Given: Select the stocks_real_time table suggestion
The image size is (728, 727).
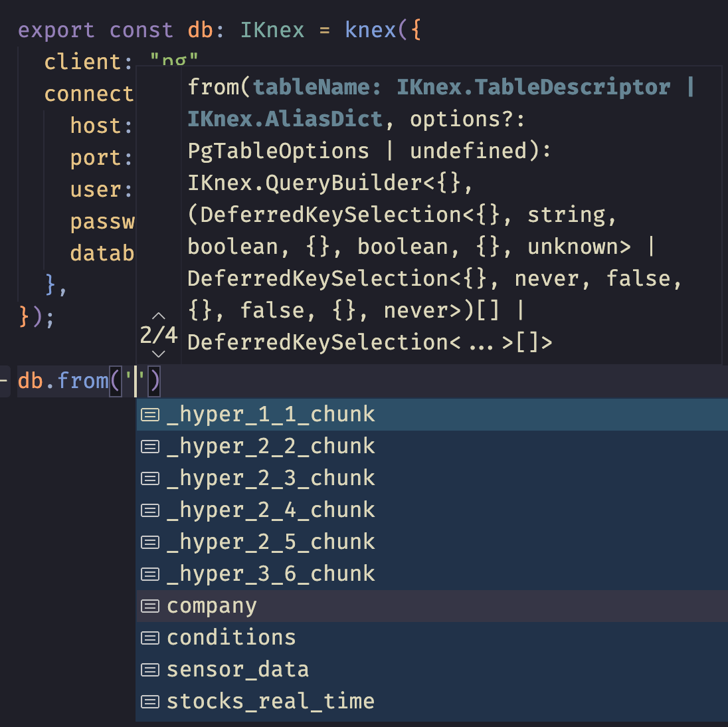Looking at the screenshot, I should (270, 701).
